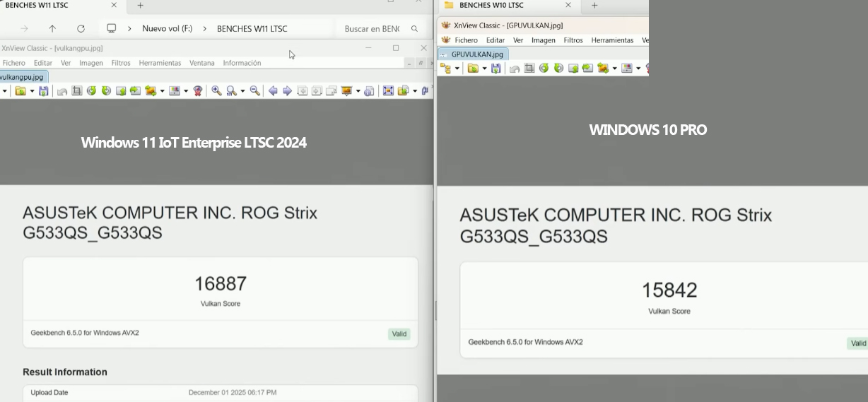Click Zoom In magnifier in left toolbar
The height and width of the screenshot is (402, 868).
[216, 91]
